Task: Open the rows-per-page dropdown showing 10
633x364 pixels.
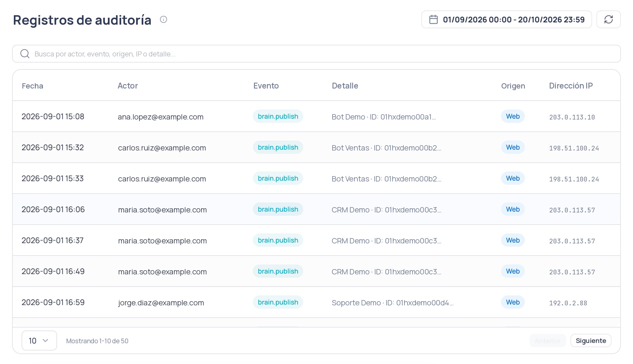Action: point(39,340)
